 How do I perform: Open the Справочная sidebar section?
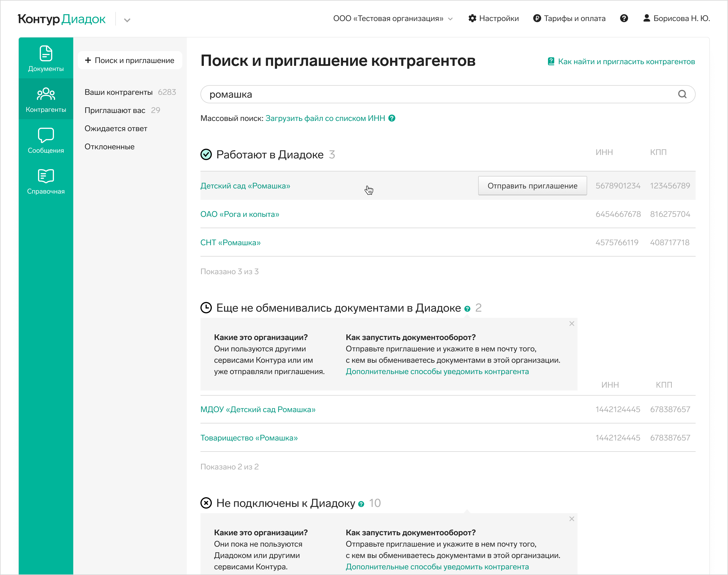(46, 181)
